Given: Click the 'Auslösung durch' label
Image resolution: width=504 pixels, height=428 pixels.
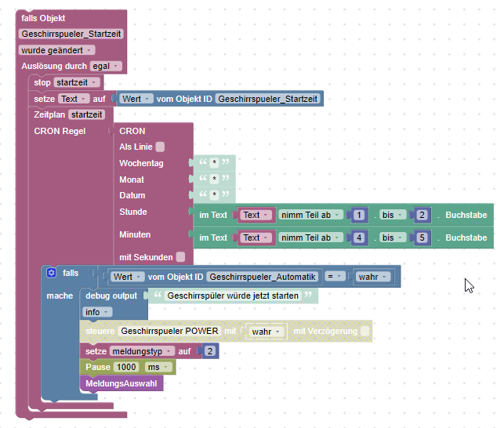Looking at the screenshot, I should [x=54, y=67].
